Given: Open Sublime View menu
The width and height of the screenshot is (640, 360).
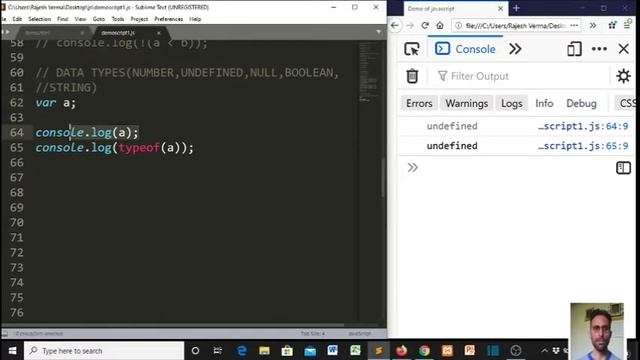Looking at the screenshot, I should (x=80, y=19).
